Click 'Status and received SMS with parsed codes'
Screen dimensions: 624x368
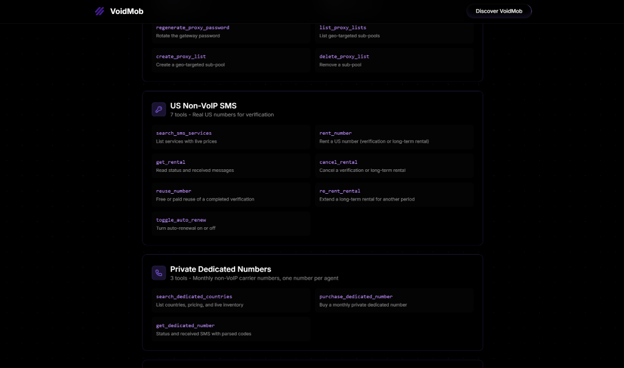point(203,334)
